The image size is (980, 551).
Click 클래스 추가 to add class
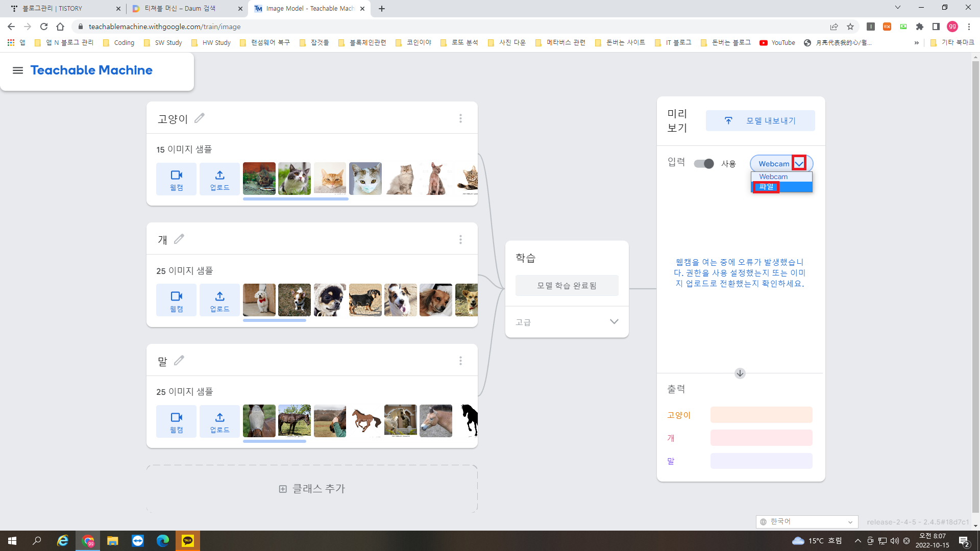[312, 489]
